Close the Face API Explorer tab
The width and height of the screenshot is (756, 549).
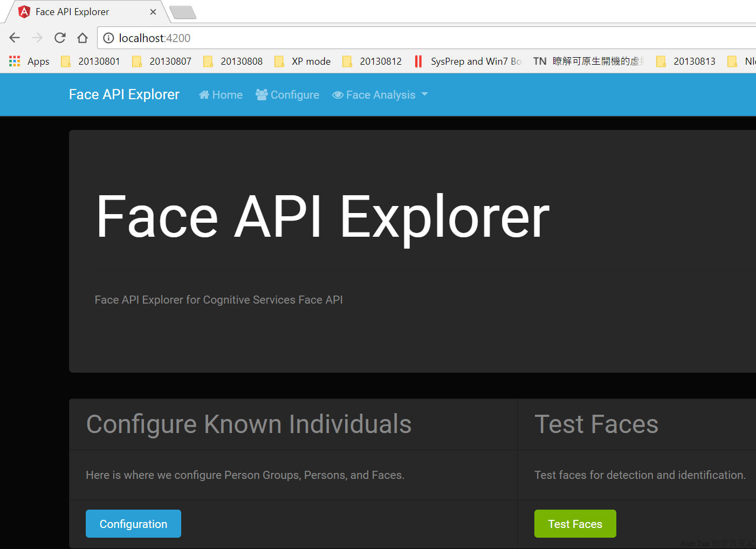tap(153, 12)
